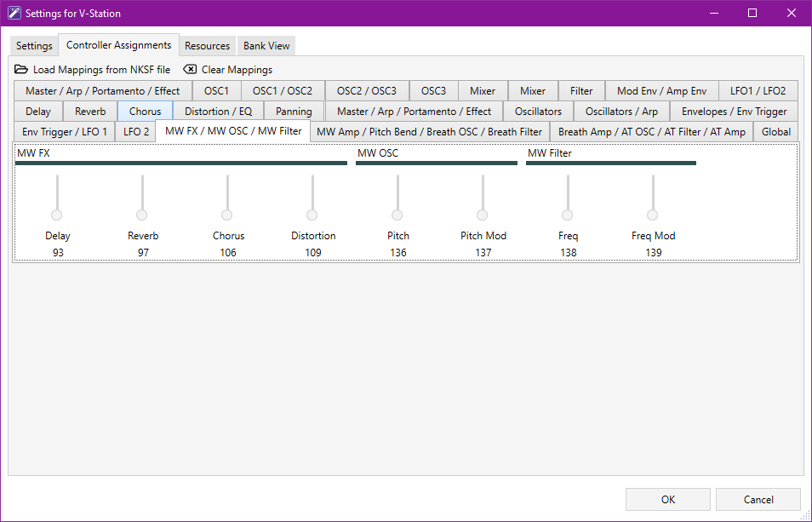Click the Pitch value 136
The width and height of the screenshot is (812, 522).
(x=398, y=253)
